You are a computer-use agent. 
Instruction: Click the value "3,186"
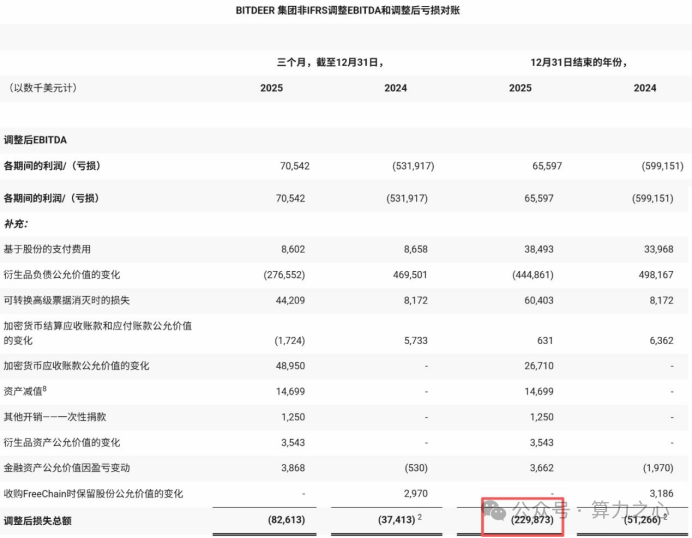[662, 494]
